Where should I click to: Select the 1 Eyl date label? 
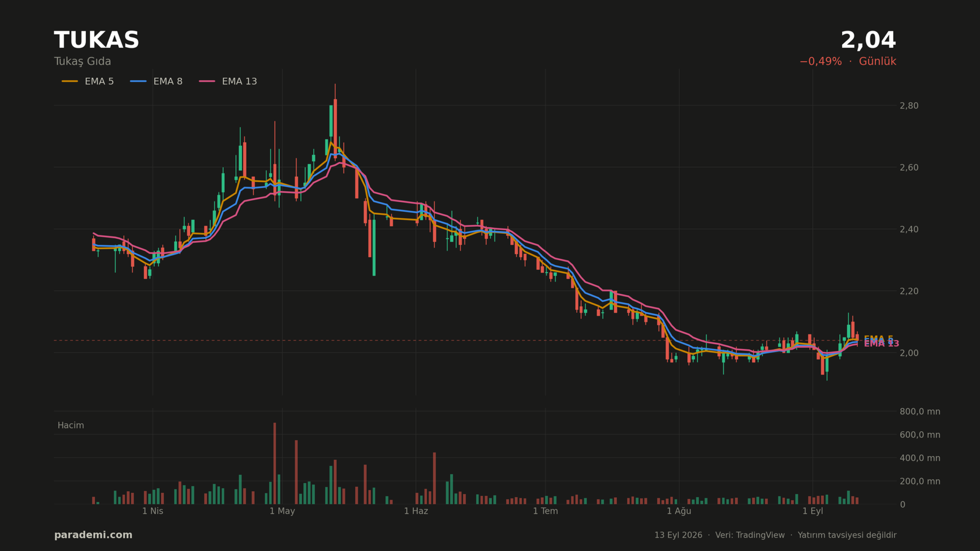[x=813, y=511]
